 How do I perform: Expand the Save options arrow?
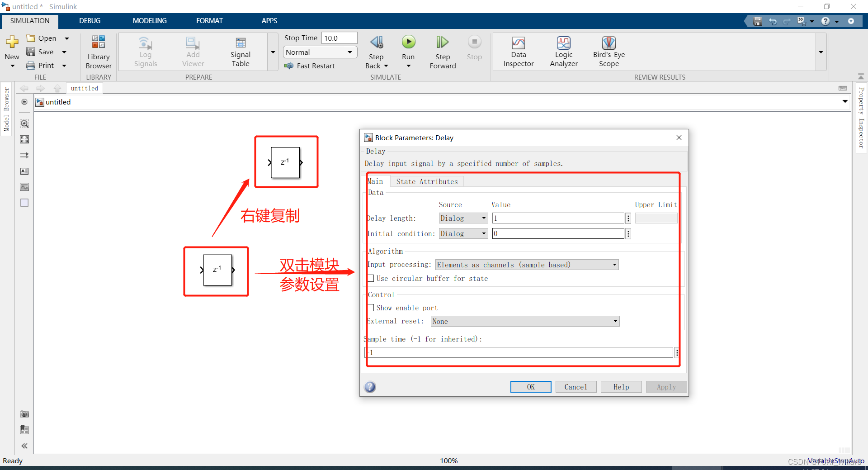click(64, 52)
